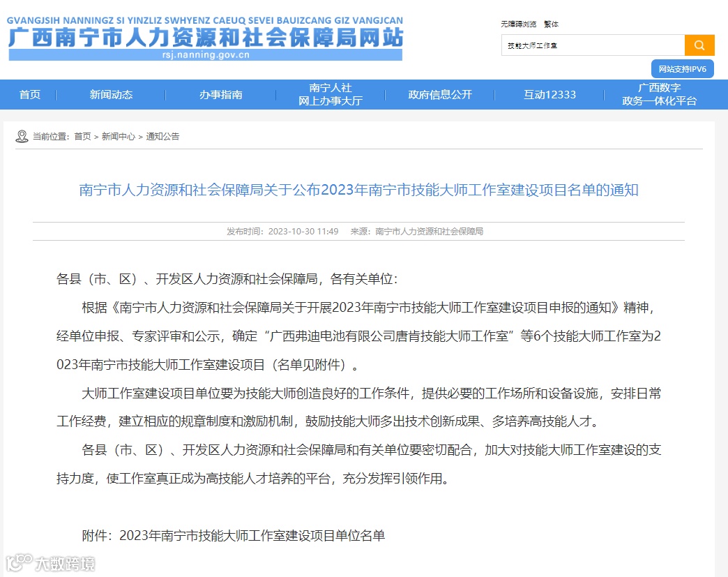Viewport: 728px width, 577px height.
Task: Open the 互动12333 navigation item
Action: point(549,95)
